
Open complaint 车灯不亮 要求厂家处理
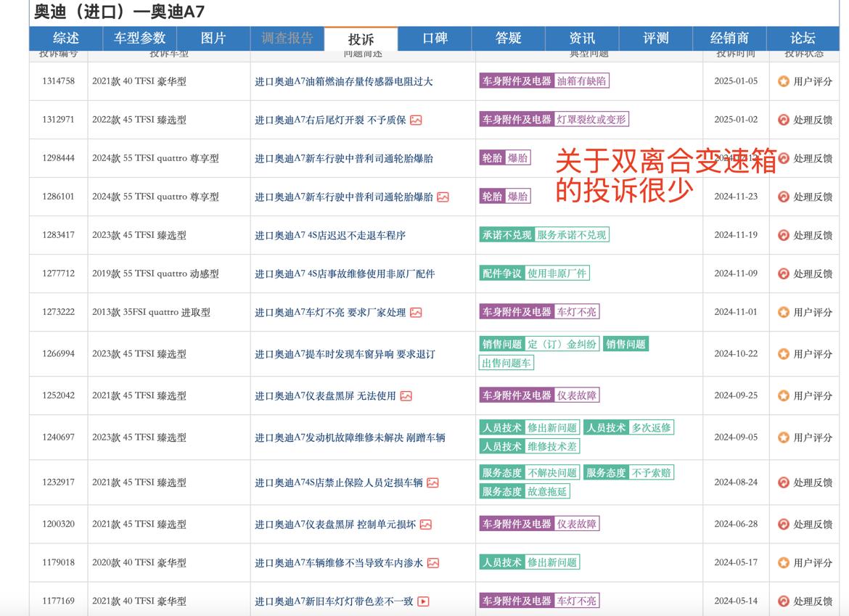pos(330,312)
